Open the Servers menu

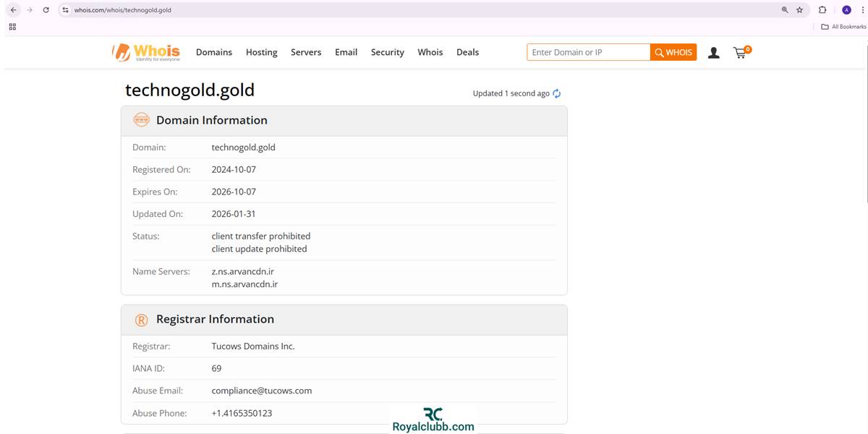coord(306,52)
